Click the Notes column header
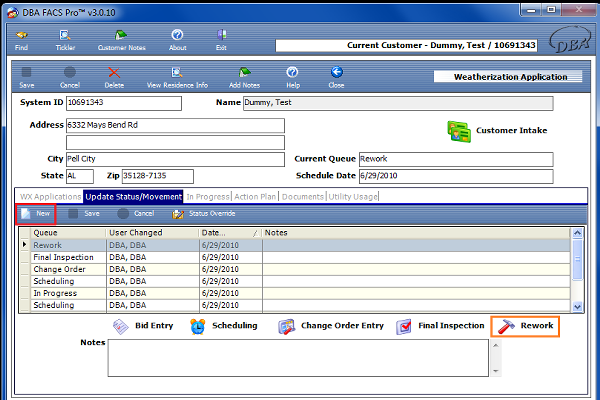Image resolution: width=600 pixels, height=400 pixels. [x=416, y=233]
